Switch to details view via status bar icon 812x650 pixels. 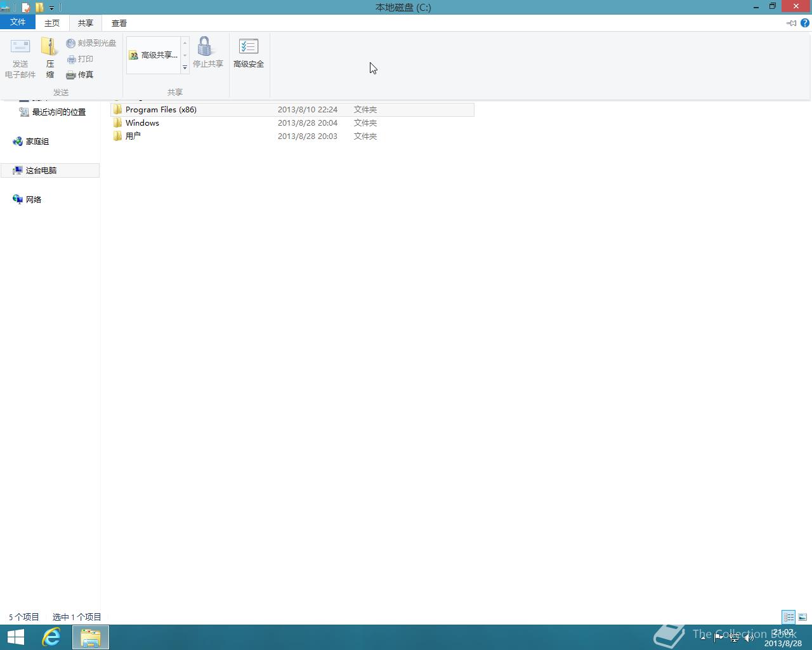coord(789,617)
